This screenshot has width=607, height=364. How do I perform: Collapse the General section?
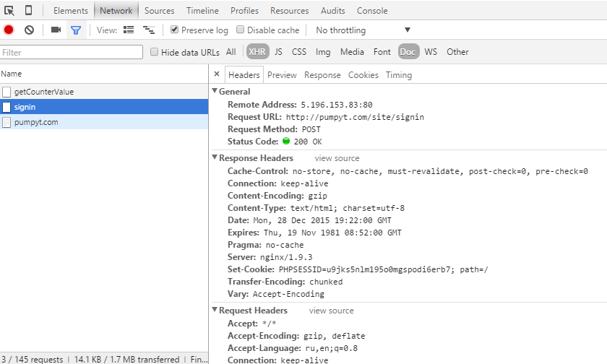pos(215,92)
